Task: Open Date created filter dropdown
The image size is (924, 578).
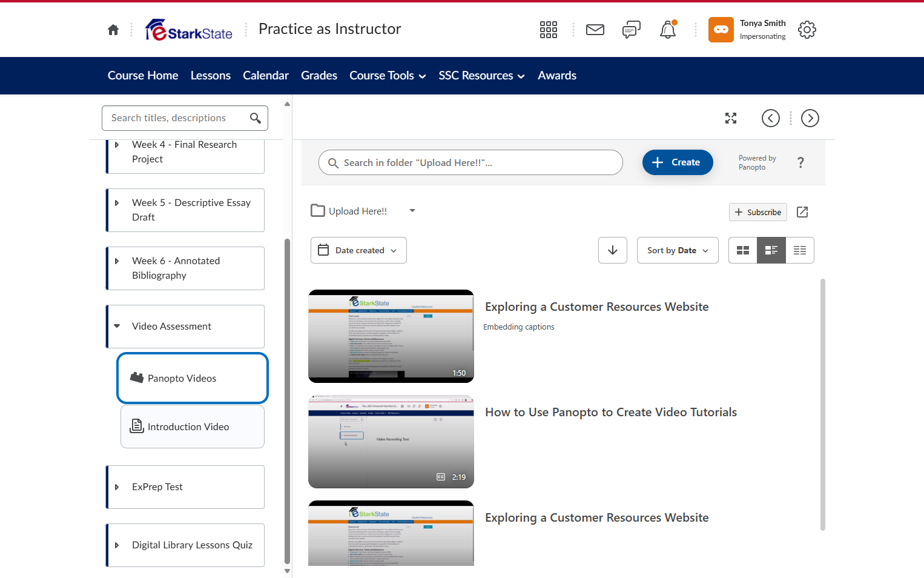Action: pos(358,250)
